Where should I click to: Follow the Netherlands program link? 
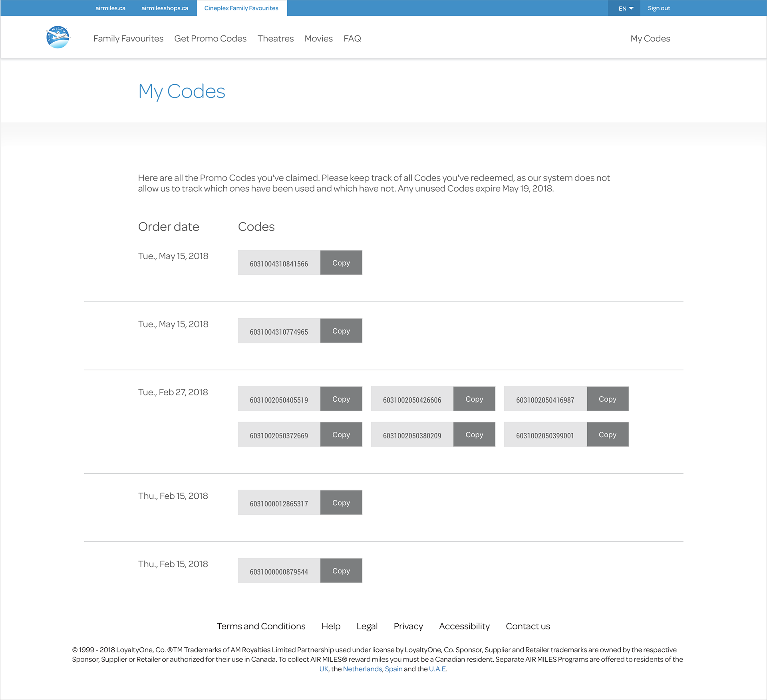pyautogui.click(x=362, y=669)
